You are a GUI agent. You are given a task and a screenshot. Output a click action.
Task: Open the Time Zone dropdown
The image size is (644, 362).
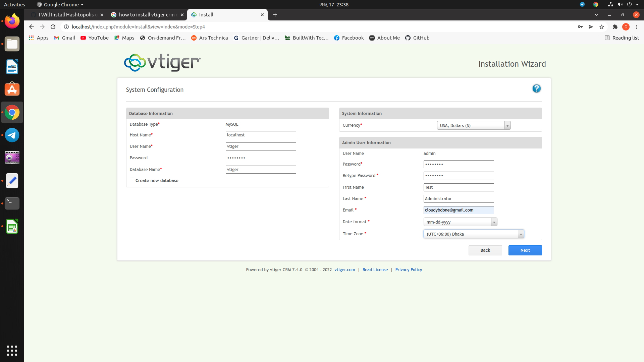pyautogui.click(x=474, y=234)
